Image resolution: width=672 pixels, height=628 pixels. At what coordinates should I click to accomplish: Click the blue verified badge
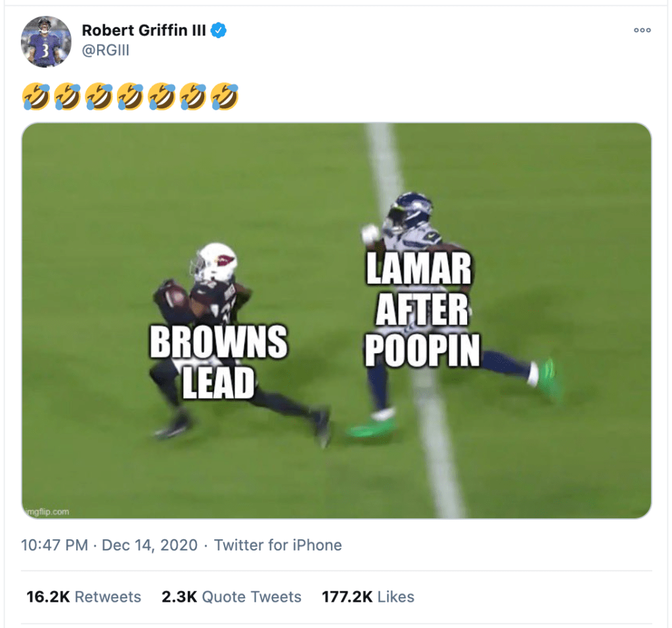coord(219,30)
